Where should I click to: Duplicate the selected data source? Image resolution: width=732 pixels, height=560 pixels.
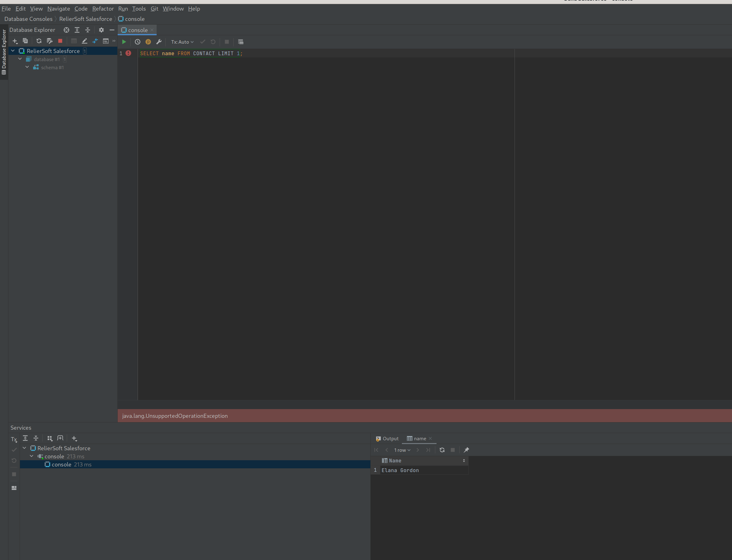tap(25, 41)
